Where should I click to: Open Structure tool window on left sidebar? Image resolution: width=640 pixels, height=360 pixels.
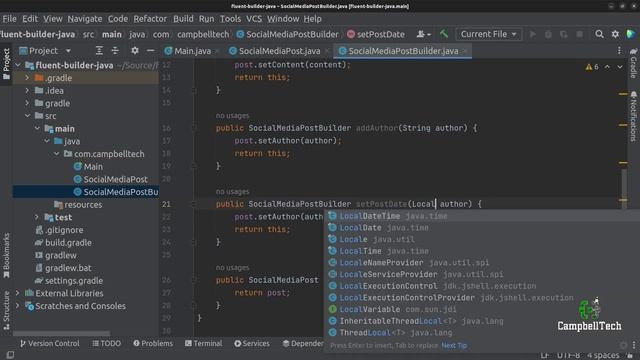point(6,310)
